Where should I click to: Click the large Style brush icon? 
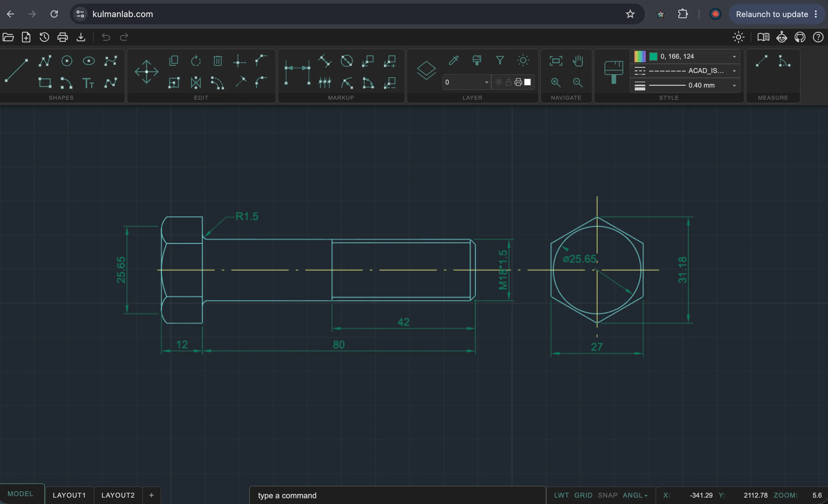614,72
